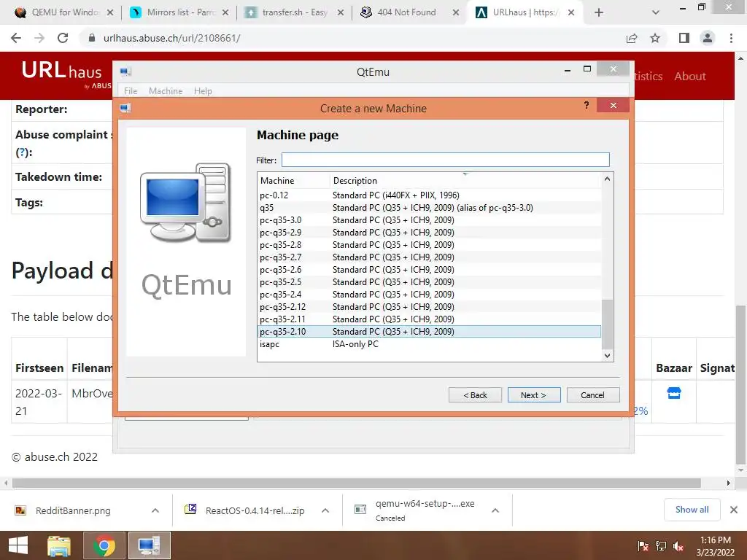This screenshot has width=747, height=560.
Task: Expand ReactOS zip download options
Action: click(x=325, y=510)
